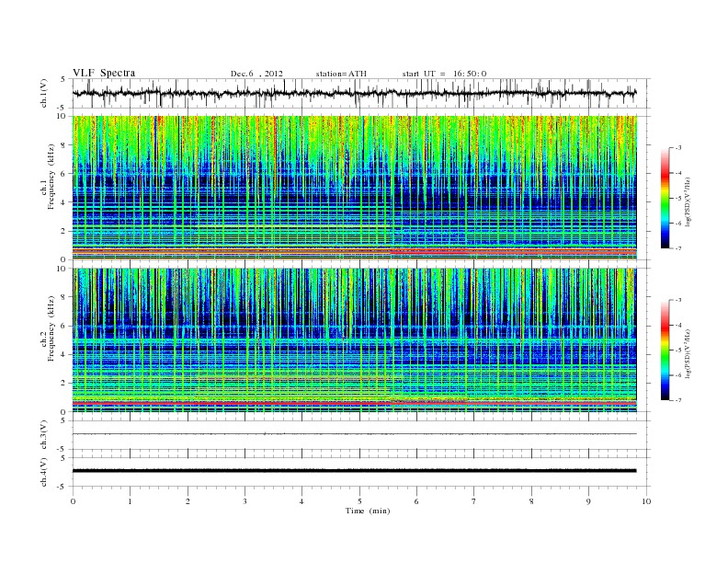Click time axis tick label "3"
Screen dimensions: 728x563
pyautogui.click(x=245, y=501)
